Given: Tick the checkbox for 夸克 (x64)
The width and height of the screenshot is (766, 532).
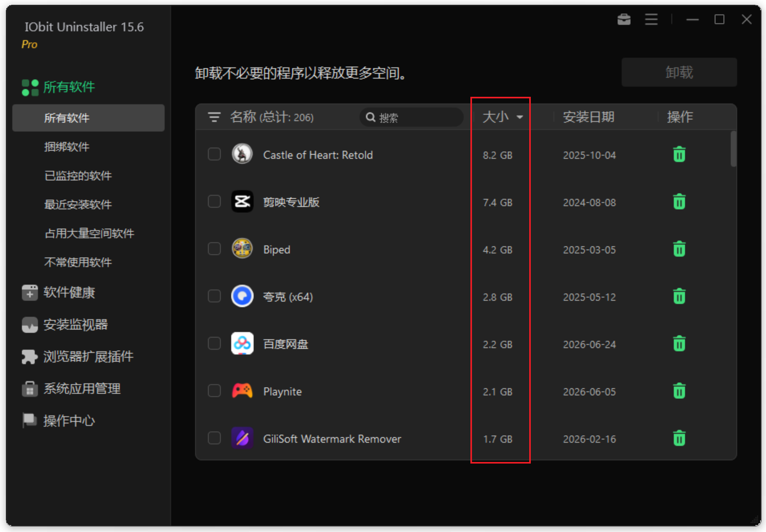Looking at the screenshot, I should point(214,296).
